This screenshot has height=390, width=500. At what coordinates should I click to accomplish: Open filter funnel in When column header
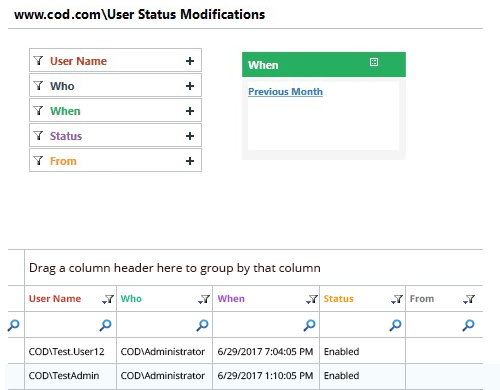312,299
